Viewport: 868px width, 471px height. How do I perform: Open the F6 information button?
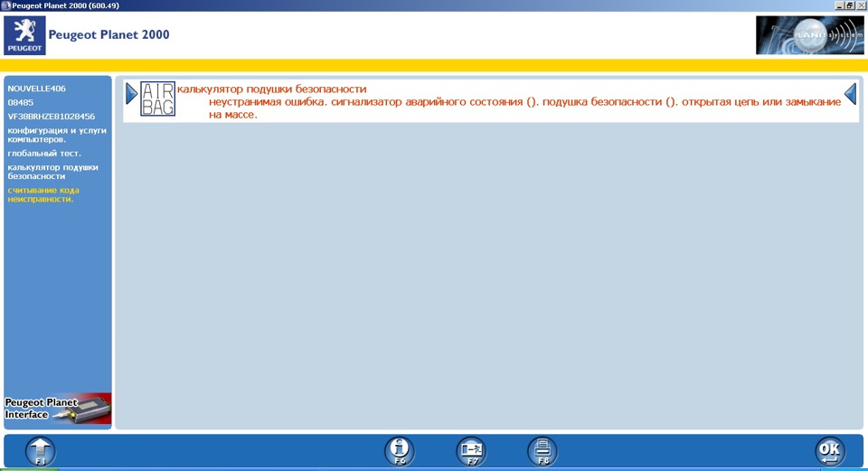pyautogui.click(x=400, y=451)
